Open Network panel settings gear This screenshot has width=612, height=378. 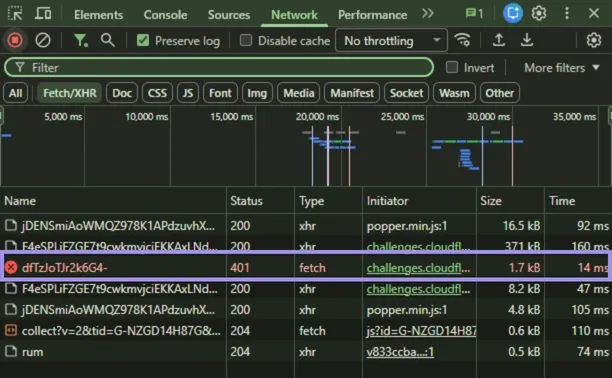[594, 40]
